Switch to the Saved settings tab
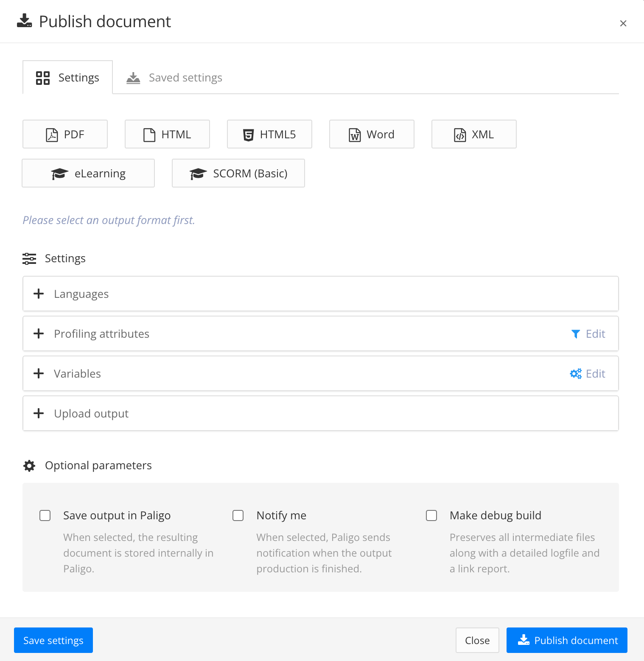This screenshot has width=644, height=661. tap(174, 77)
